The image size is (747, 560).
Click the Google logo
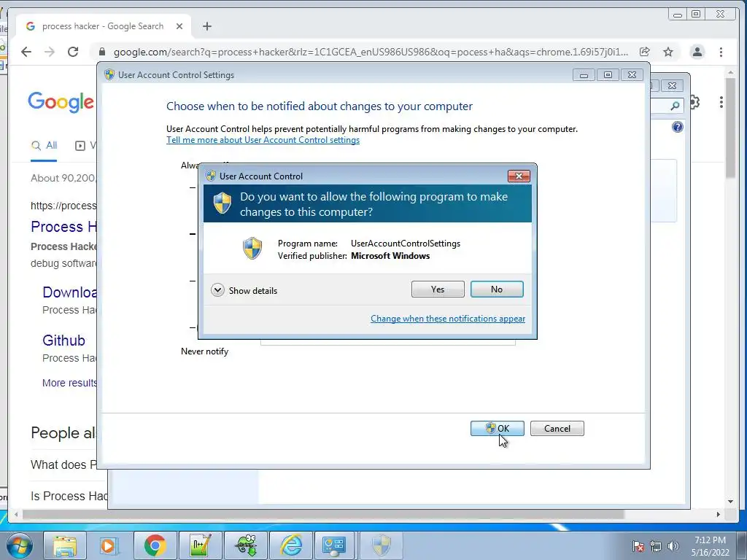point(61,102)
